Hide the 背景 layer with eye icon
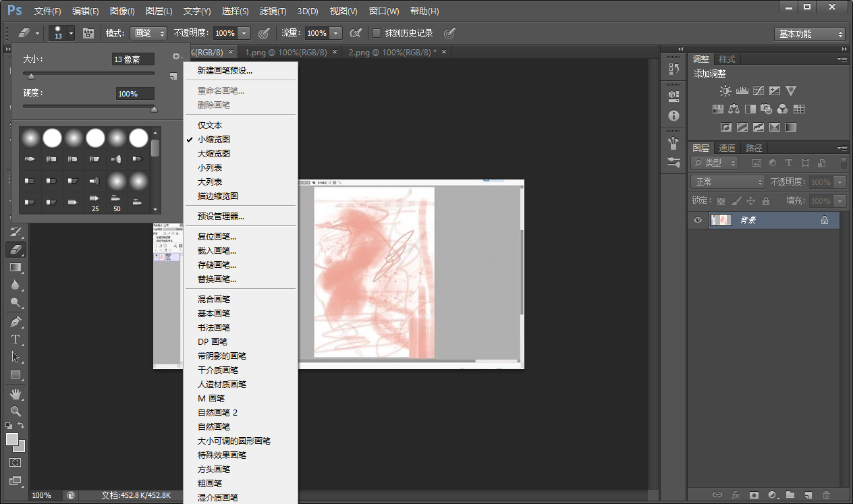Viewport: 853px width, 504px height. point(698,220)
